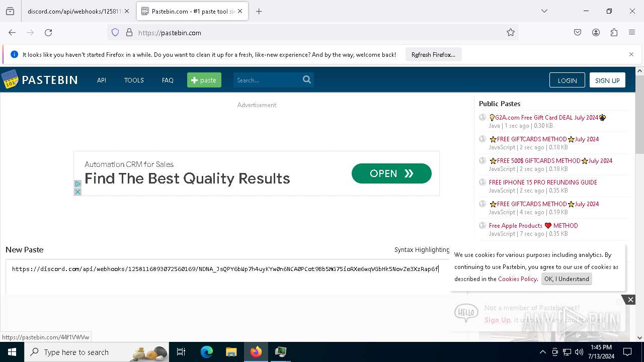Screen dimensions: 644x362
Task: Close the Pastebin sign-up popup
Action: pos(630,300)
